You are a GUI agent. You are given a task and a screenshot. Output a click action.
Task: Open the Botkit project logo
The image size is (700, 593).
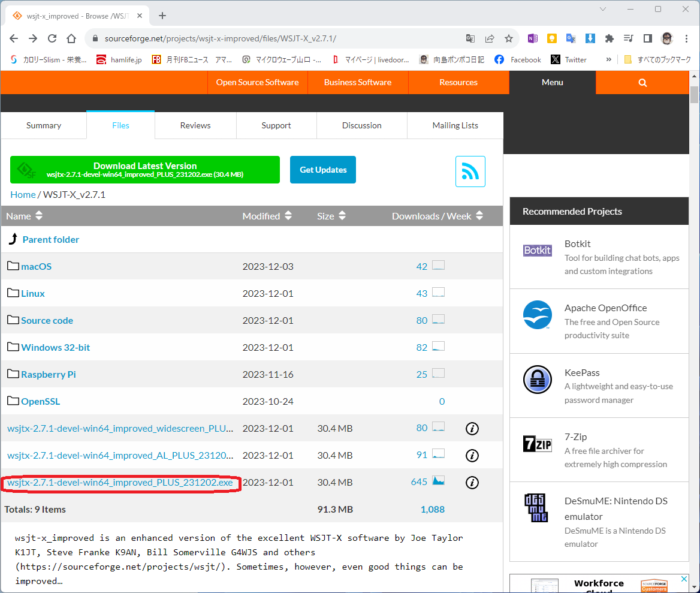pyautogui.click(x=537, y=250)
